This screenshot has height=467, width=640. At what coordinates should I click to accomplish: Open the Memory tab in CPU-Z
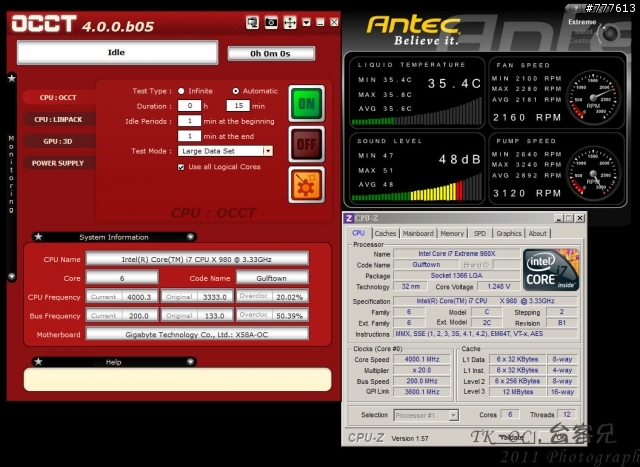(452, 234)
